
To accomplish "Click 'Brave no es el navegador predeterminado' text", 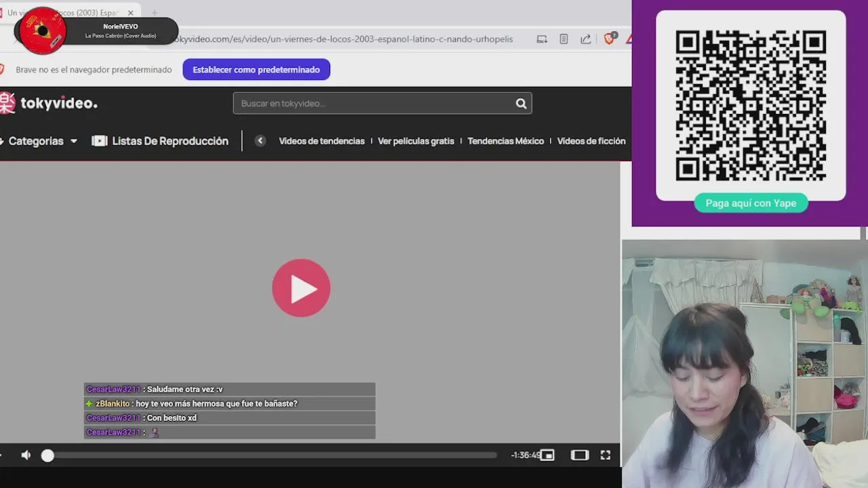I will click(x=94, y=70).
